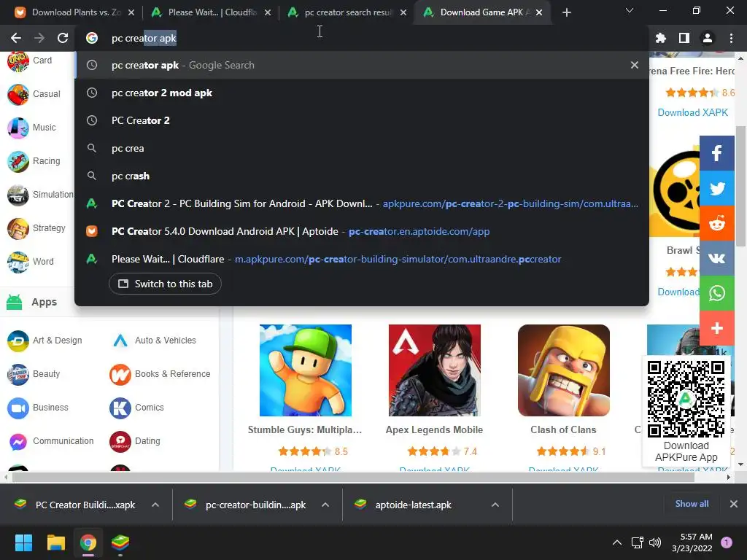Viewport: 747px width, 560px height.
Task: Open the volume control in system tray
Action: click(655, 542)
